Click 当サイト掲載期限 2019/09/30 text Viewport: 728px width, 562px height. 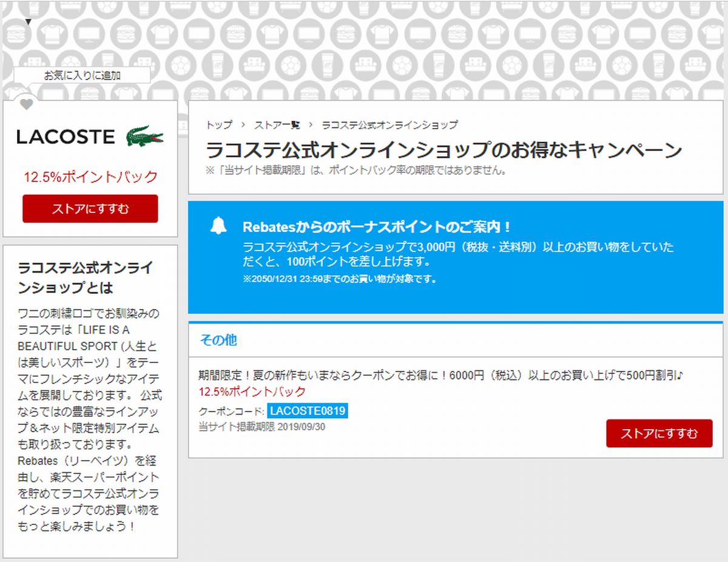(x=262, y=427)
